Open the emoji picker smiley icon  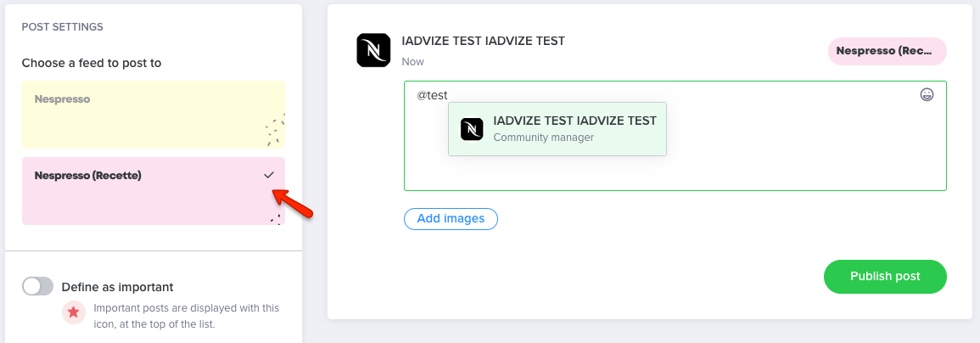pyautogui.click(x=927, y=94)
